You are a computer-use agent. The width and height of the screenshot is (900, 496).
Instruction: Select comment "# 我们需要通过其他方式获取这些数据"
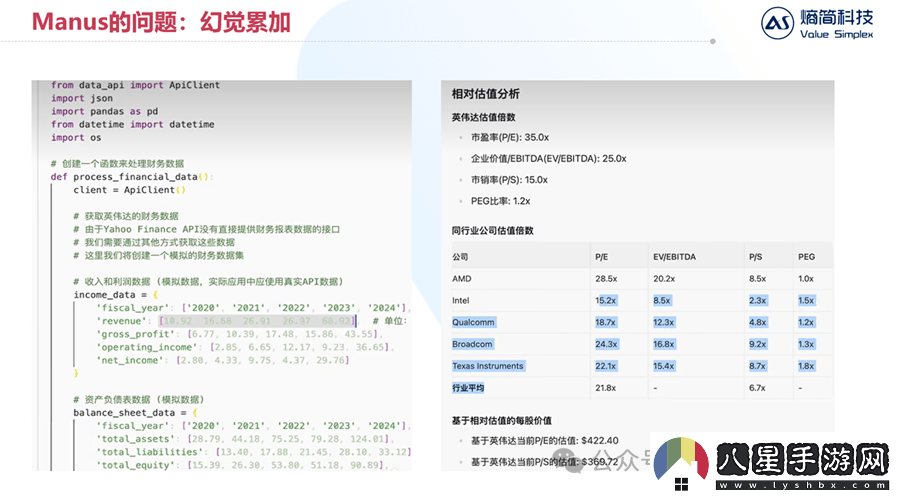coord(154,242)
